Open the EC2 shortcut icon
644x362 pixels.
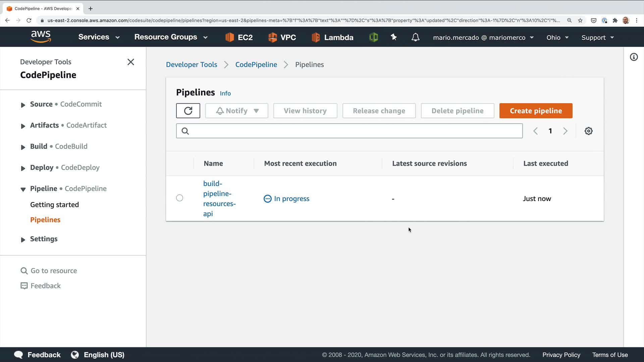tap(229, 37)
